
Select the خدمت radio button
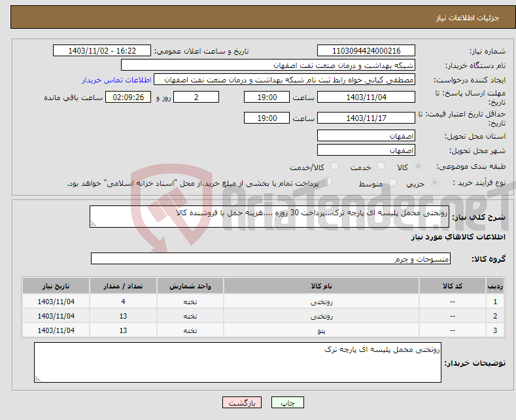[381, 166]
